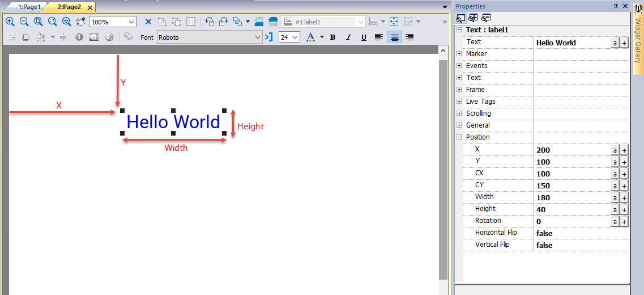Toggle underline formatting
The image size is (644, 295).
[x=364, y=37]
